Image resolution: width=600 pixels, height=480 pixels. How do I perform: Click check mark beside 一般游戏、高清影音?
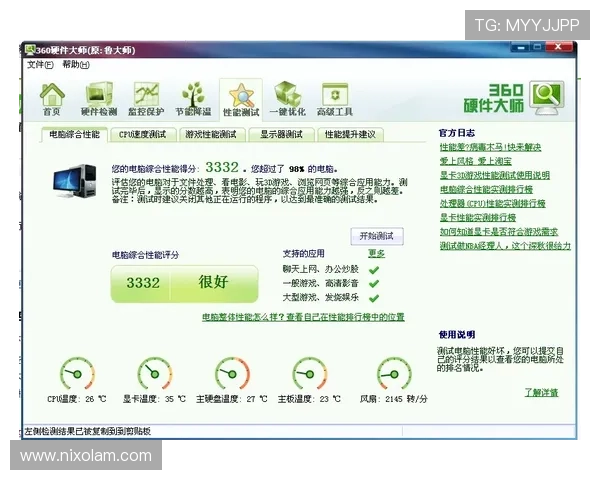click(374, 284)
